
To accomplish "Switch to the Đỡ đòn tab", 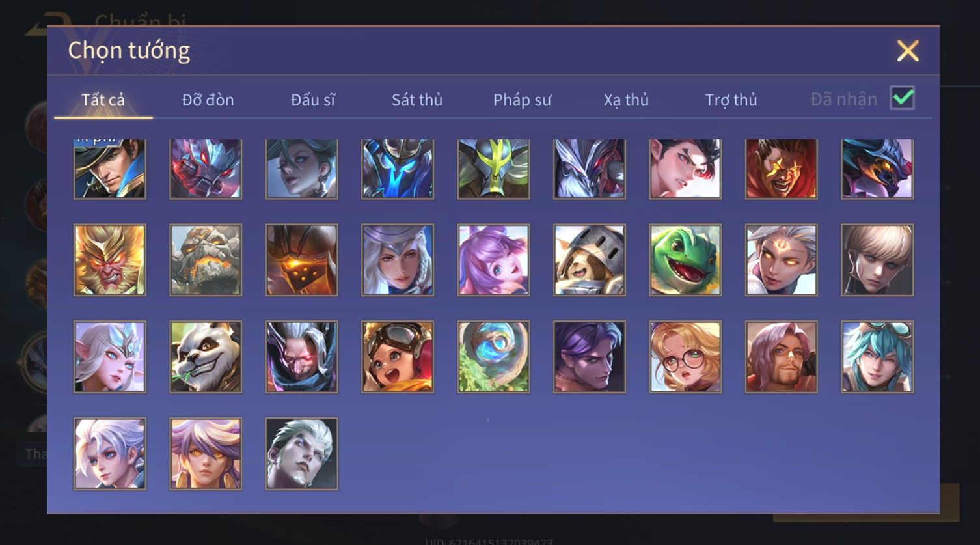I will 208,100.
